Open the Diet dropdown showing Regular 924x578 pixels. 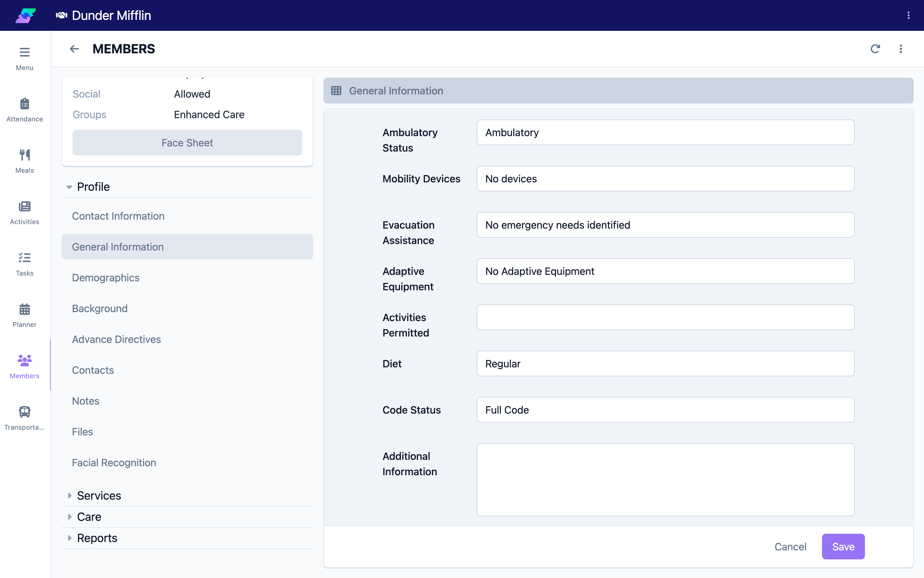(x=665, y=363)
